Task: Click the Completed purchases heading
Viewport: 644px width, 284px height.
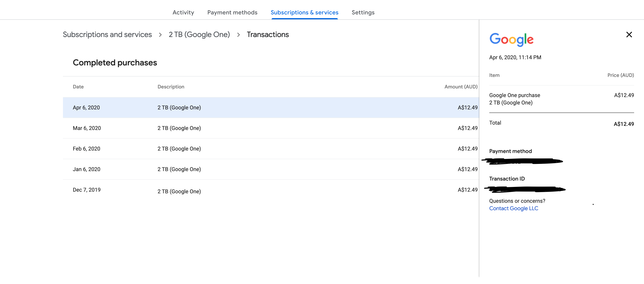Action: tap(115, 63)
